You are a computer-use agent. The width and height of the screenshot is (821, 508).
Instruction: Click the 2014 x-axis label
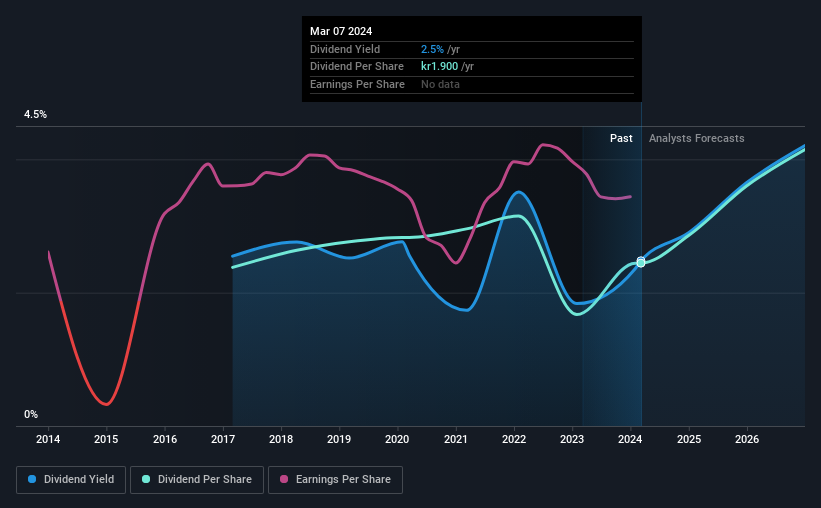click(x=48, y=439)
